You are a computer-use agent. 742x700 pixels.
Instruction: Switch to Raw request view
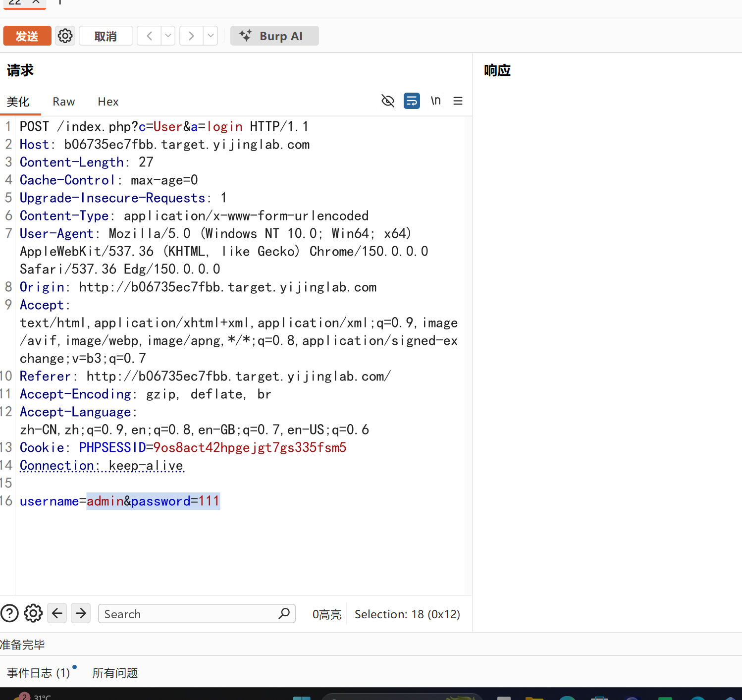[x=64, y=102]
